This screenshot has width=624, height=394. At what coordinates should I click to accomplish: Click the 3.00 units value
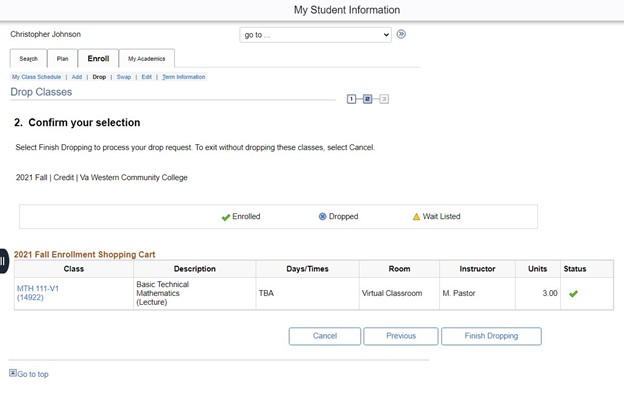(x=550, y=293)
